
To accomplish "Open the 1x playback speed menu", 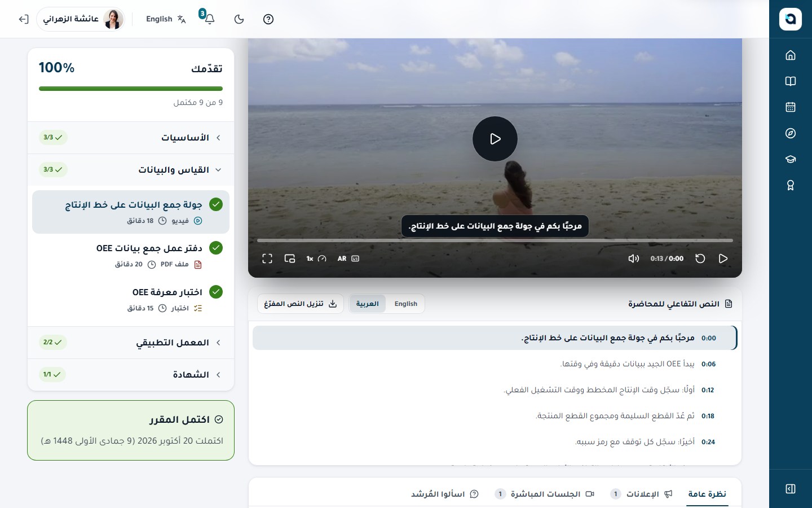I will point(316,259).
